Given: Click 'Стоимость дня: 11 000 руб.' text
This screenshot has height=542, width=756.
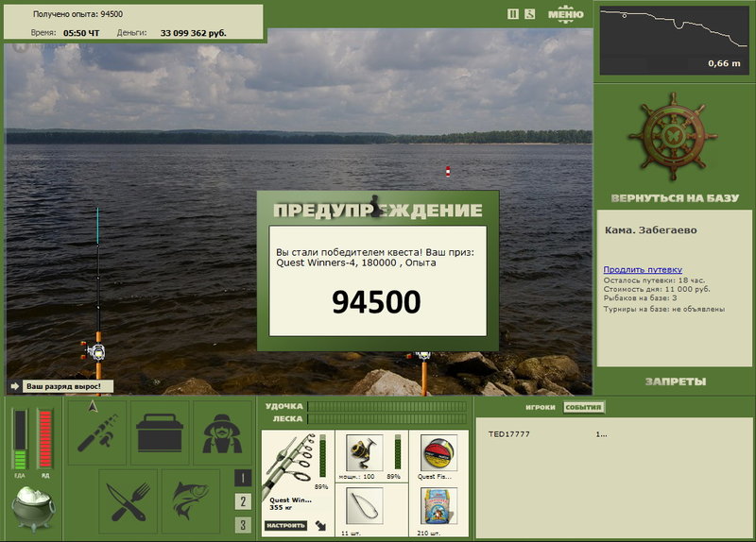Looking at the screenshot, I should [x=657, y=289].
